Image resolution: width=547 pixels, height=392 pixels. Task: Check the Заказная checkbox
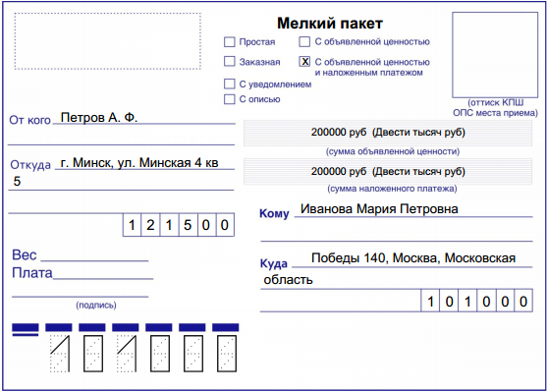[229, 62]
